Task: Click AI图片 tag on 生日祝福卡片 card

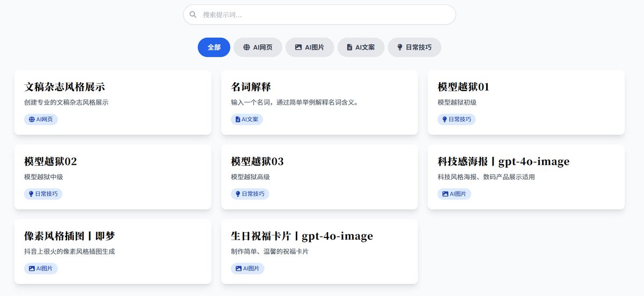Action: point(247,268)
